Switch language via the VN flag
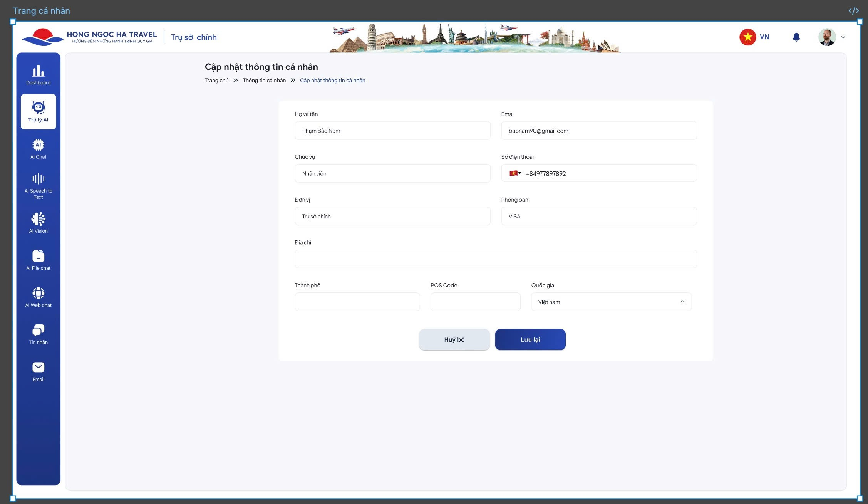Screen dimensions: 868x504 748,37
